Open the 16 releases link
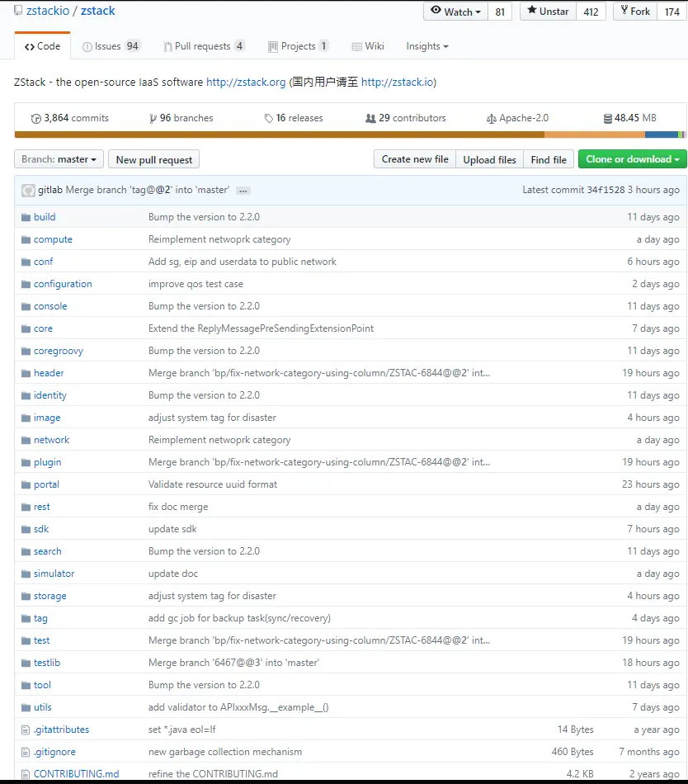The width and height of the screenshot is (688, 784). (x=294, y=118)
